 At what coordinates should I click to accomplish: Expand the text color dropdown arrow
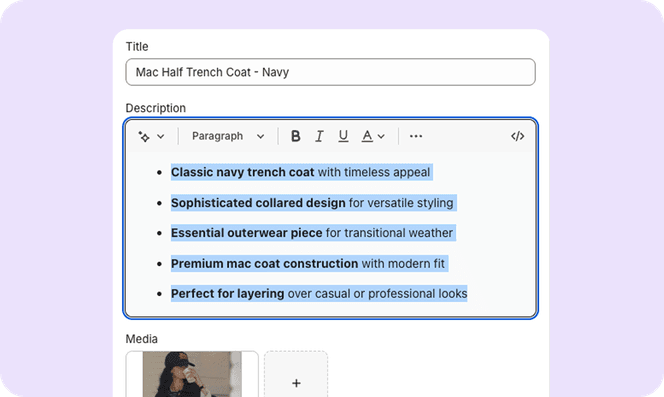point(381,136)
